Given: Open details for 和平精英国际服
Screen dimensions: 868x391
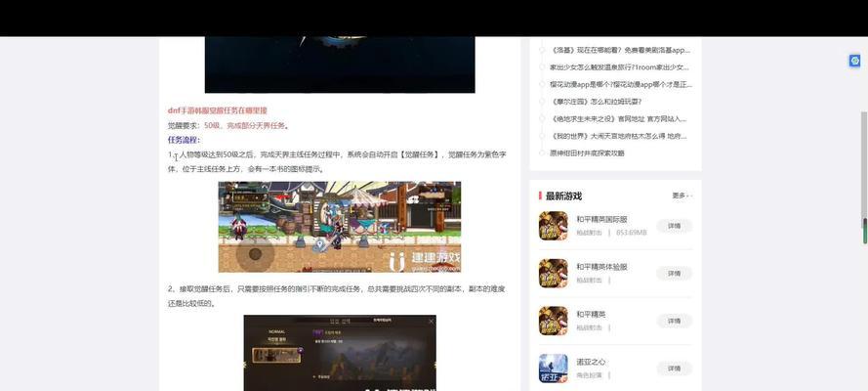Looking at the screenshot, I should click(675, 226).
